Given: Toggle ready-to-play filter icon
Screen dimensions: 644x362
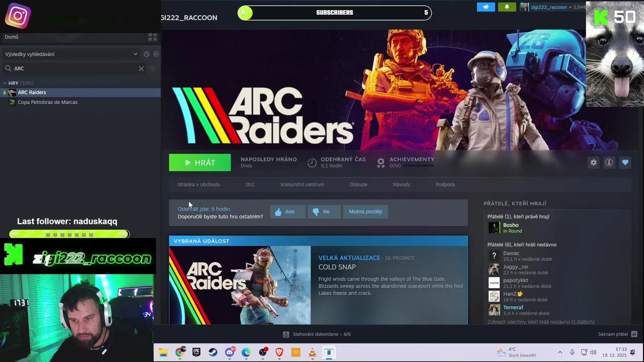Looking at the screenshot, I should coord(156,54).
